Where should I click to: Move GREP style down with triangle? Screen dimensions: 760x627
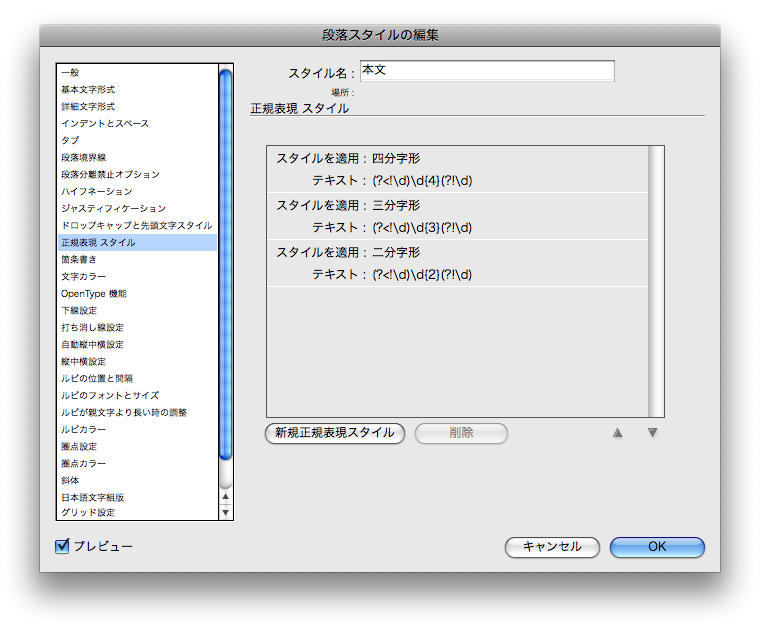click(x=652, y=433)
